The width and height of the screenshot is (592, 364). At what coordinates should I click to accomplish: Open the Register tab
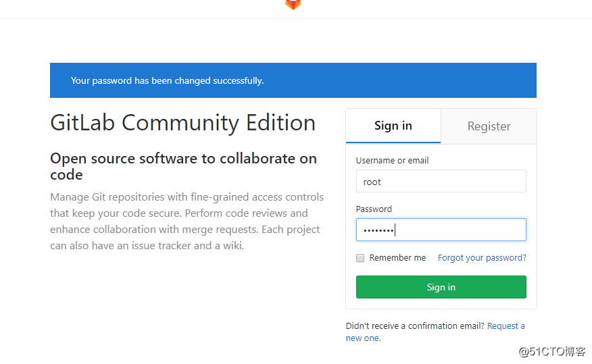489,126
